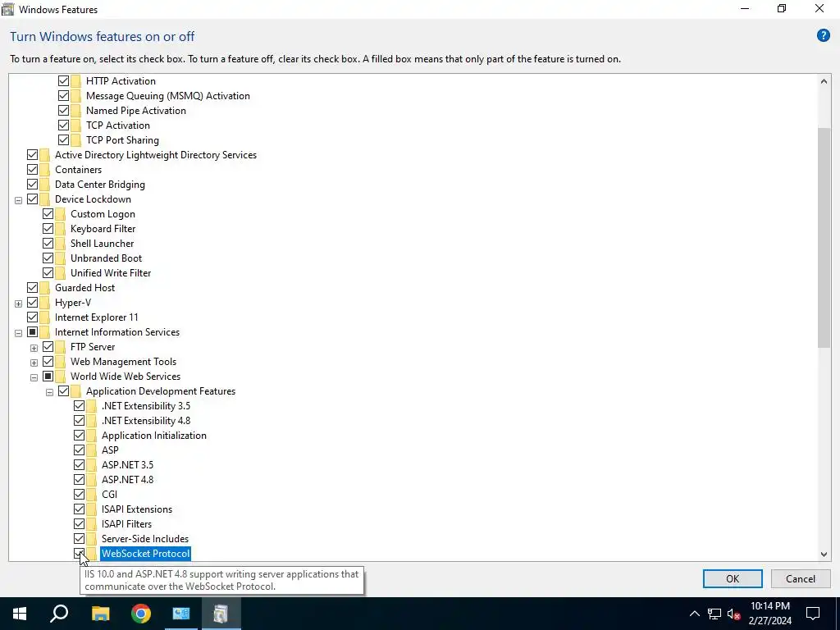Select Windows Features taskbar icon
Image resolution: width=840 pixels, height=630 pixels.
221,614
